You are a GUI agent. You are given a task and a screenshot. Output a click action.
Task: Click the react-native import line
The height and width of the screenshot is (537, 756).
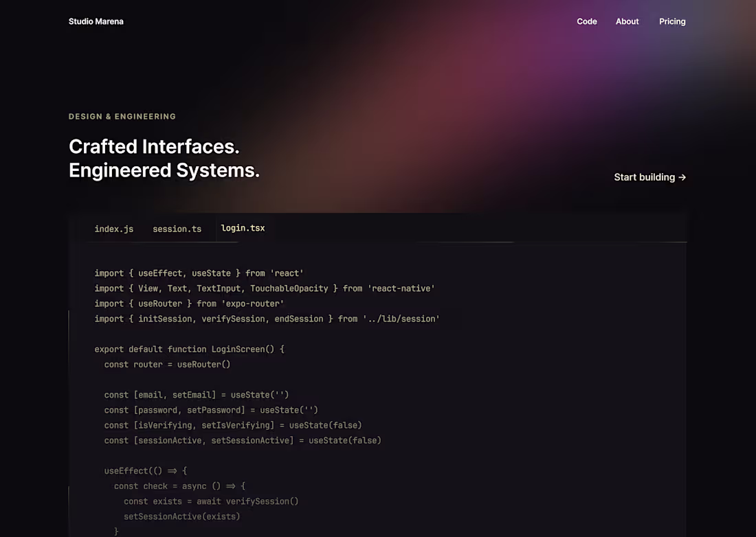pyautogui.click(x=264, y=288)
